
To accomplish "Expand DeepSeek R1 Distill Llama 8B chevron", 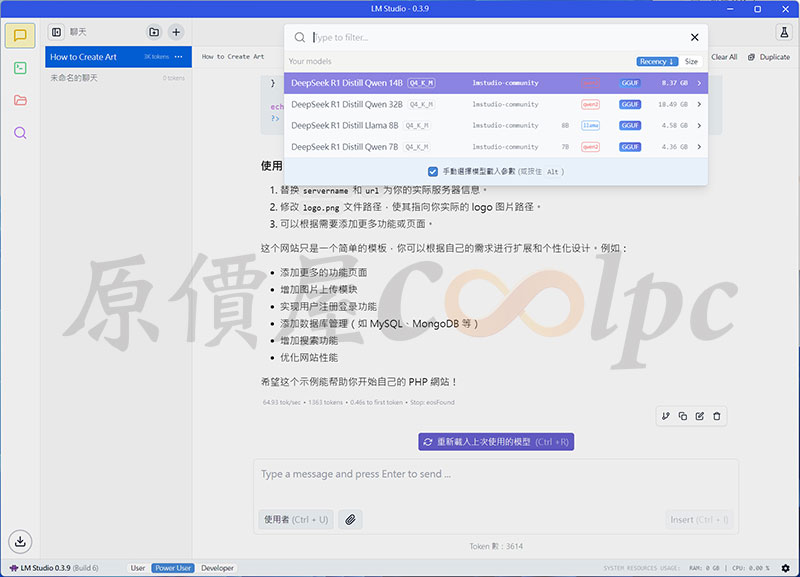I will pos(699,126).
